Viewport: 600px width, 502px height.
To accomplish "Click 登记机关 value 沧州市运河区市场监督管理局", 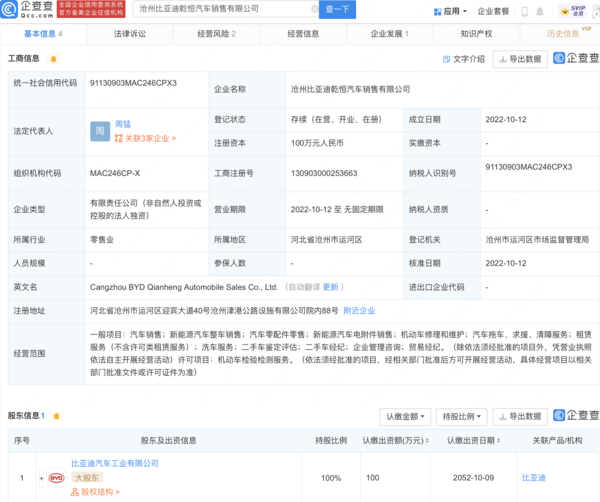I will tap(537, 240).
